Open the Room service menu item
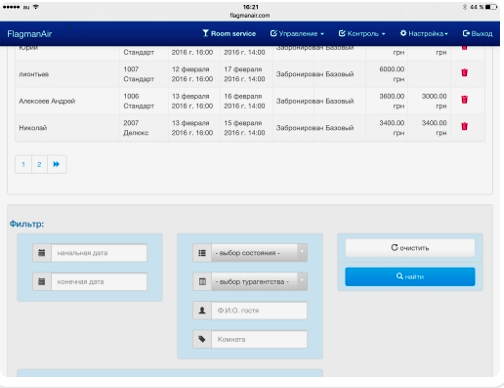Screen dimensions: 504x388 coord(229,33)
